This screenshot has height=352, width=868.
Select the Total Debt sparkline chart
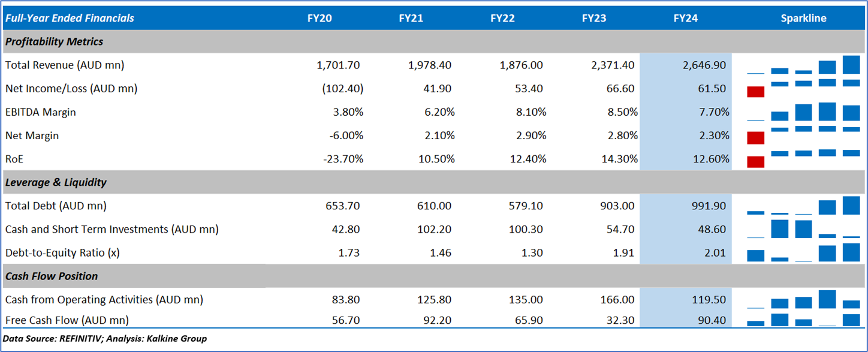point(803,206)
